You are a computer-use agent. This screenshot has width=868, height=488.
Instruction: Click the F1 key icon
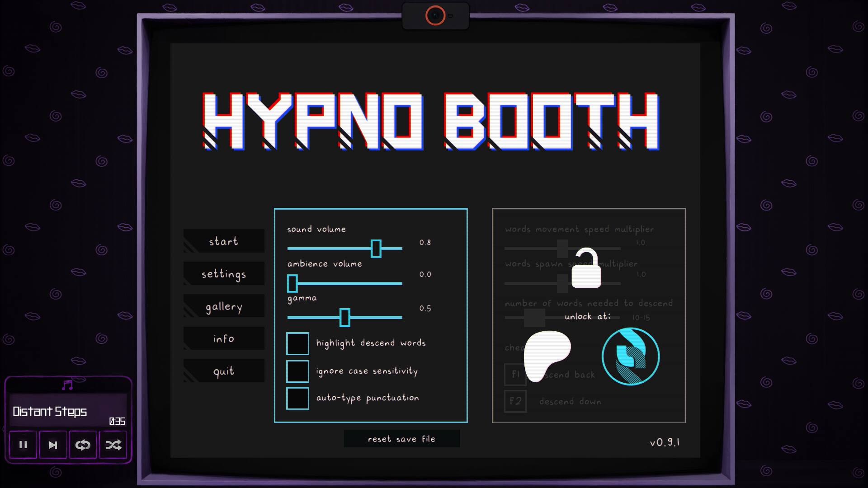tap(515, 375)
